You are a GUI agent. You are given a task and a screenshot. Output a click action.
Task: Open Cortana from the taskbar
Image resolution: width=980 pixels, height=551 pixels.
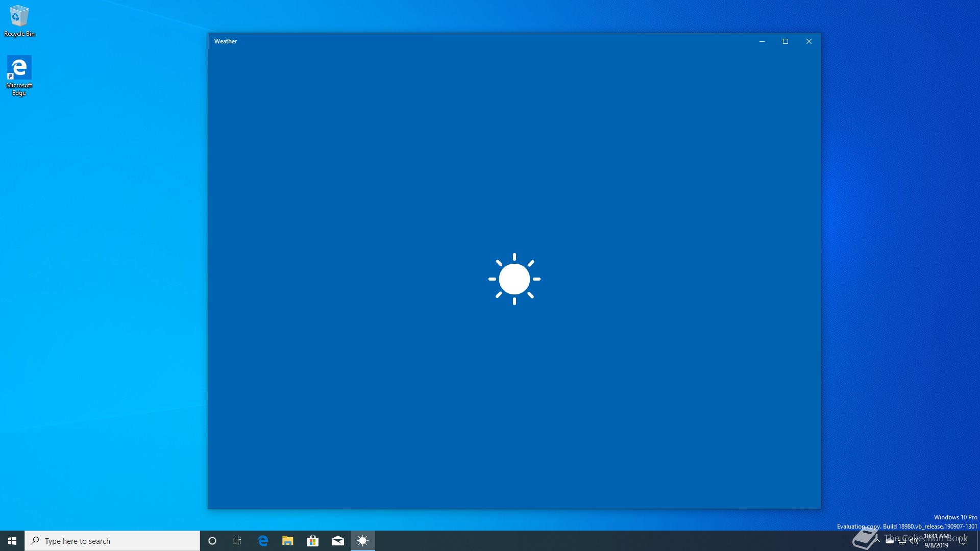pos(212,541)
